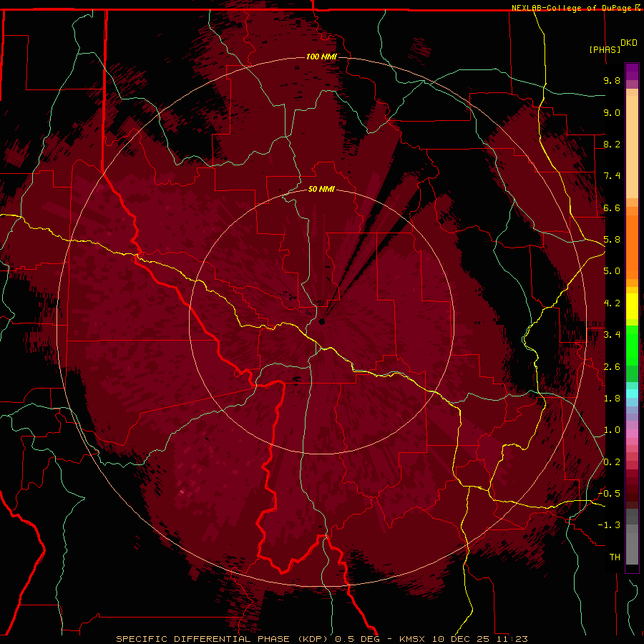Click the 5.8 value on the color scale
The image size is (644, 644).
click(612, 240)
